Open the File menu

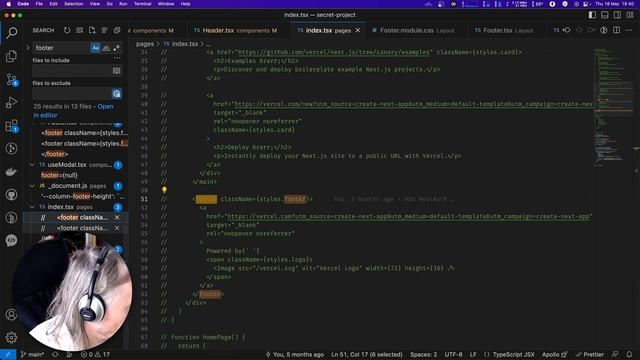[x=39, y=4]
